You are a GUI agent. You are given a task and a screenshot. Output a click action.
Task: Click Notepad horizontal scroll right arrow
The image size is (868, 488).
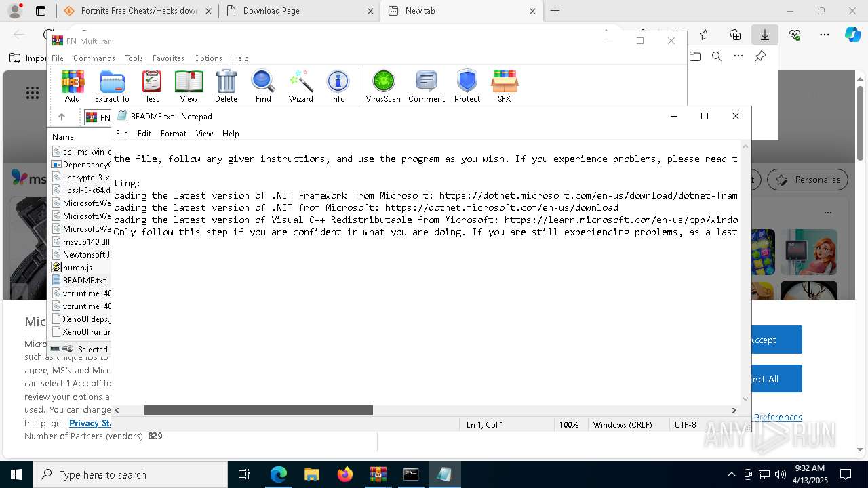coord(734,410)
